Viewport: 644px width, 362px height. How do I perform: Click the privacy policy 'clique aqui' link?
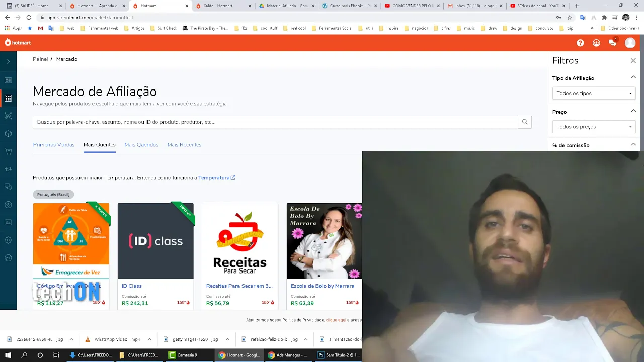coord(336,320)
